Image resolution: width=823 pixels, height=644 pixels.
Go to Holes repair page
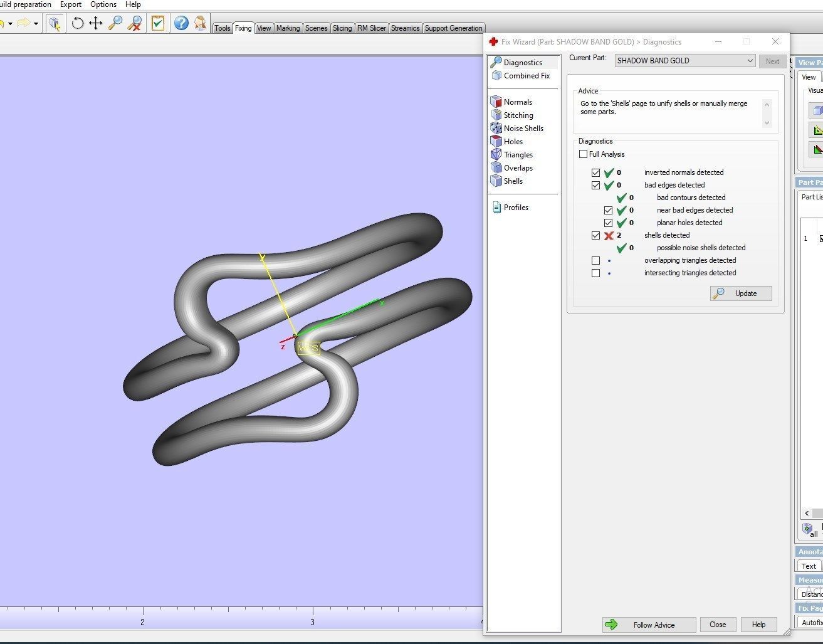(x=513, y=142)
